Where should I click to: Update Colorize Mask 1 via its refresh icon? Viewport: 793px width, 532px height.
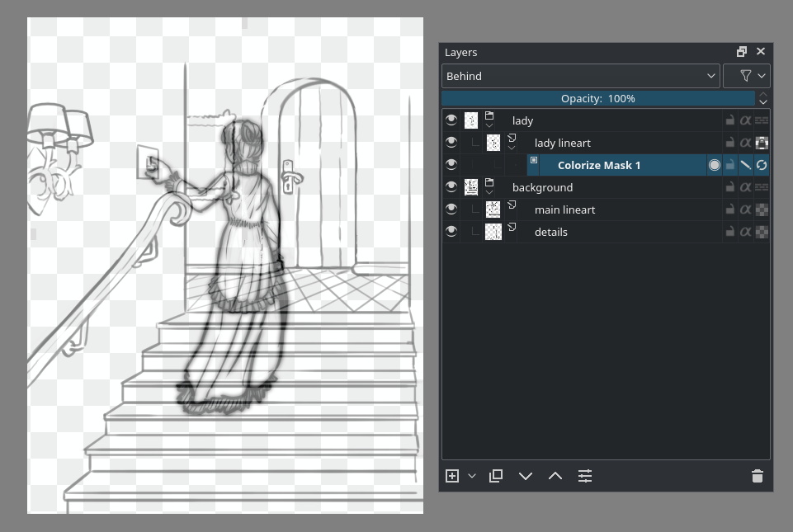[760, 164]
